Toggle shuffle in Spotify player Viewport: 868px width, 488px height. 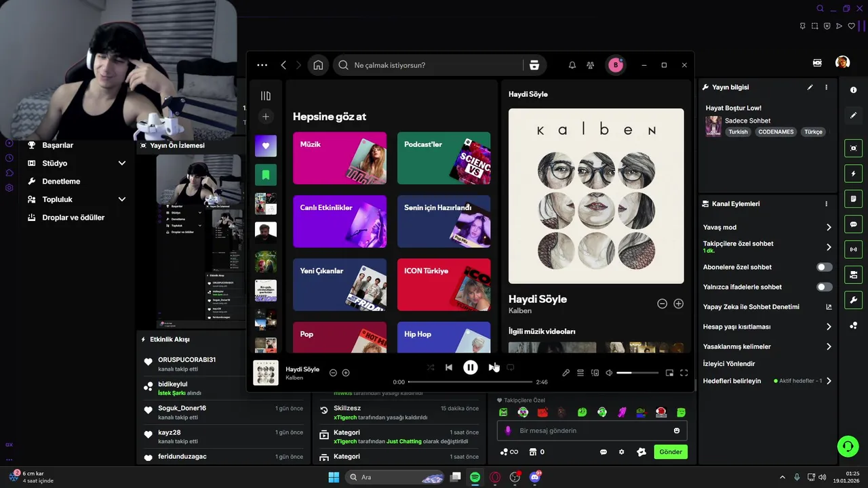431,367
